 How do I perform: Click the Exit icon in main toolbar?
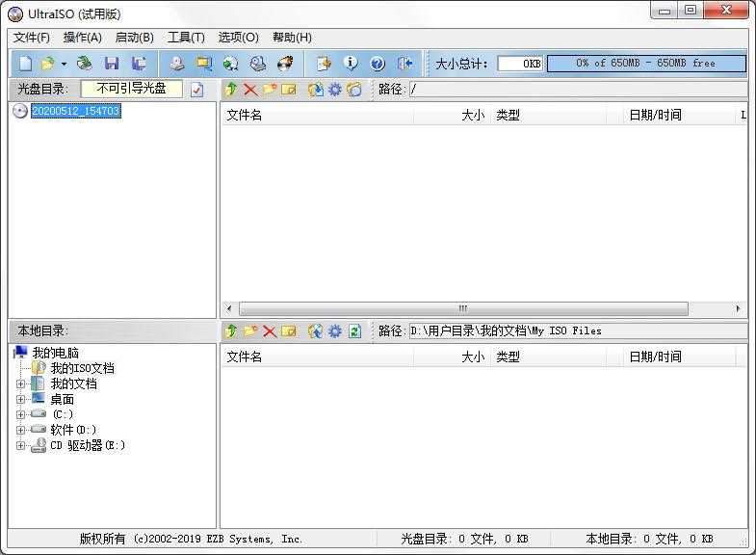(404, 64)
